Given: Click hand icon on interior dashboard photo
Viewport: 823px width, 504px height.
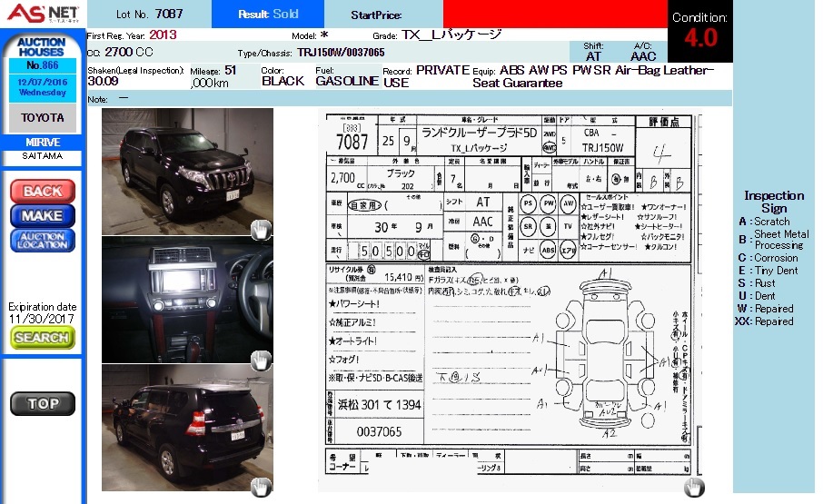Looking at the screenshot, I should [261, 360].
